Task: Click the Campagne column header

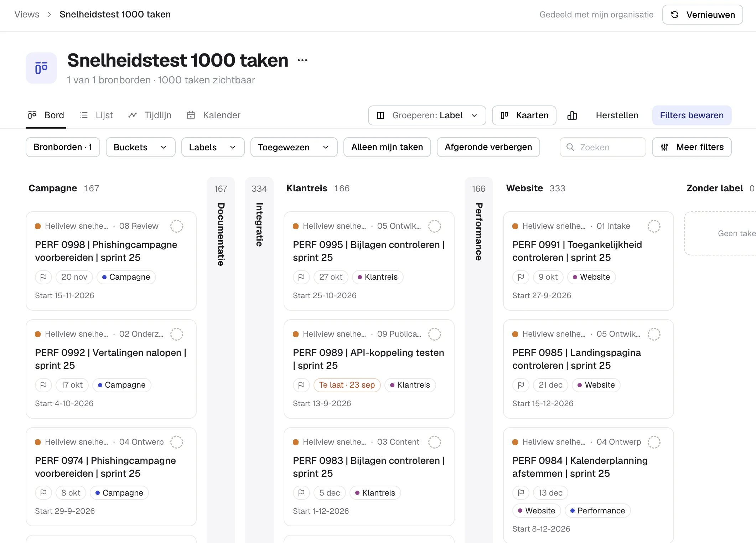Action: (x=53, y=188)
